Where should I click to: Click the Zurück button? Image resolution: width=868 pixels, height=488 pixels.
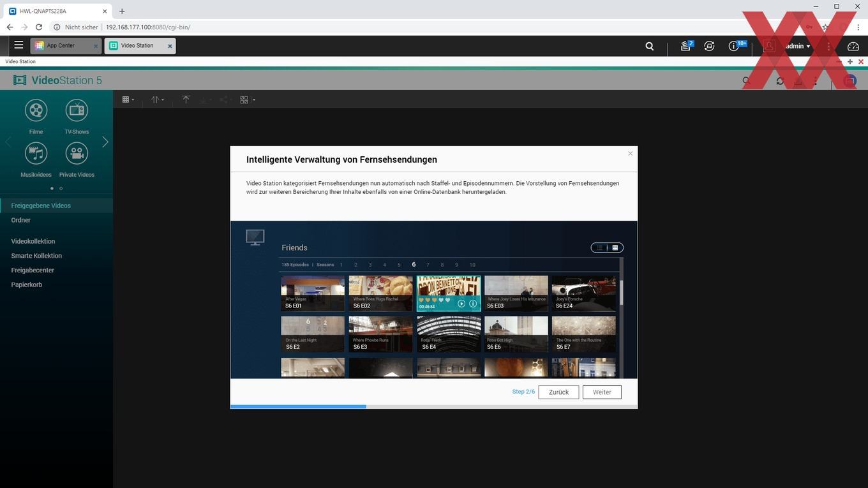click(558, 392)
